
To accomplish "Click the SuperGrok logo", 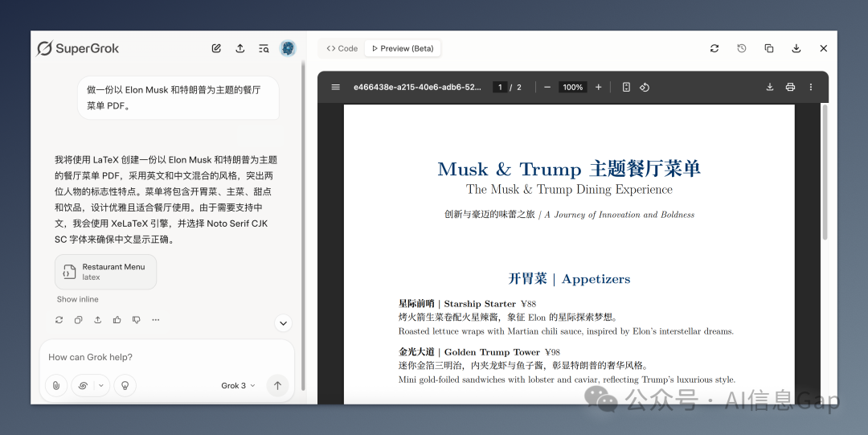I will coord(77,49).
